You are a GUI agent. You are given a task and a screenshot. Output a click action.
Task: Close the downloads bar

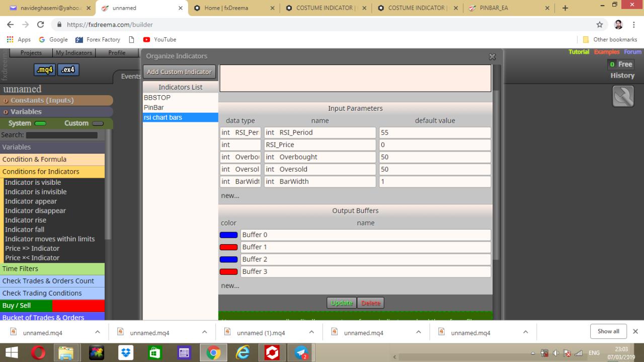(635, 331)
